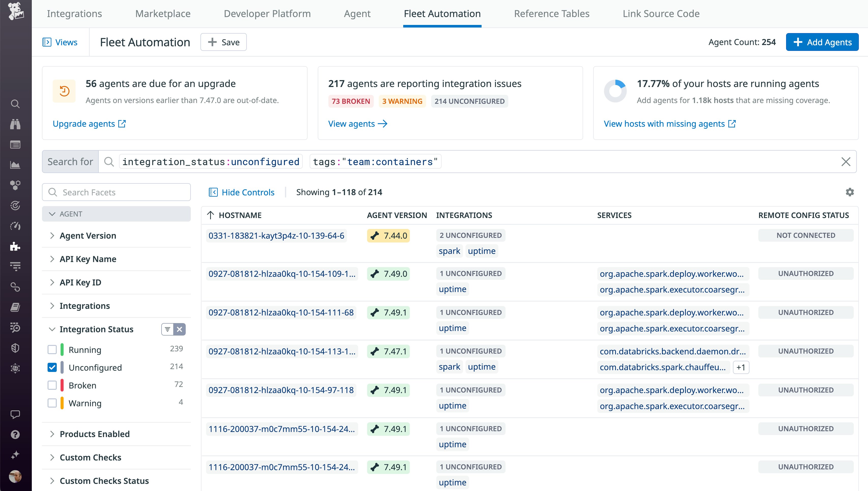Open Watchdog via the binoculars sidebar icon

16,124
